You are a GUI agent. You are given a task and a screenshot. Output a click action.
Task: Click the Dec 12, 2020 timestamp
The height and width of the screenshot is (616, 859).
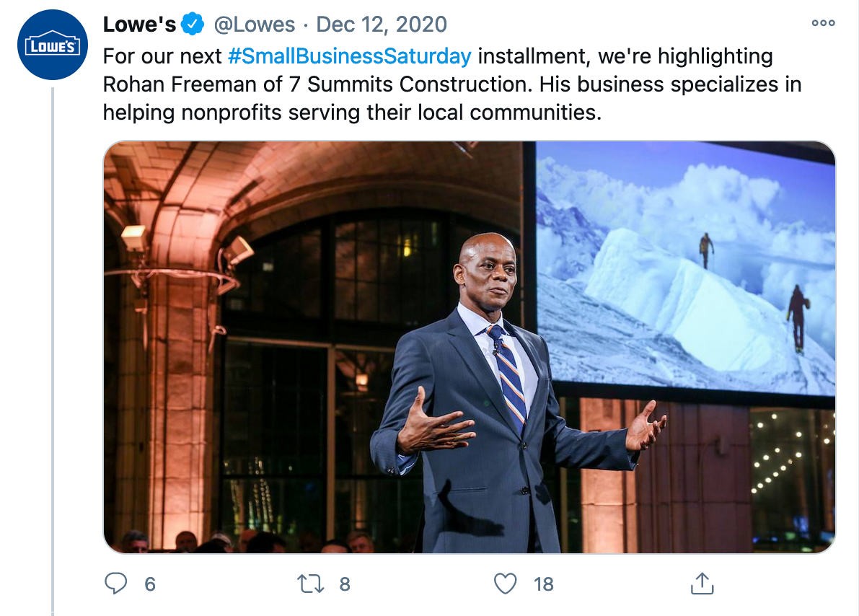click(382, 24)
